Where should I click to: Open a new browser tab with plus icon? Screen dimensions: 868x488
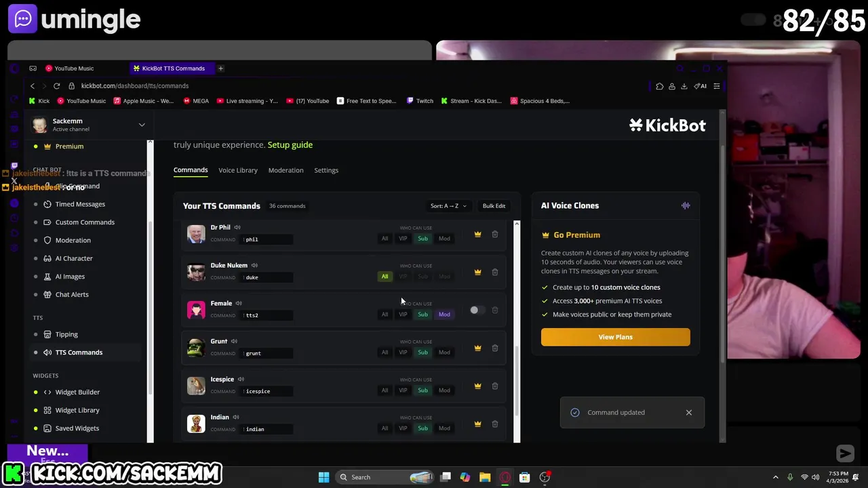(x=220, y=68)
